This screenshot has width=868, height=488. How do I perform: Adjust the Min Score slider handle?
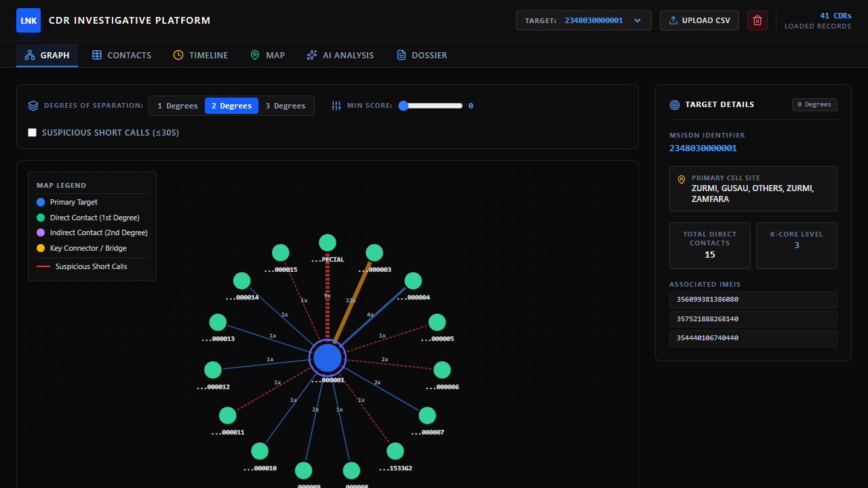(403, 106)
